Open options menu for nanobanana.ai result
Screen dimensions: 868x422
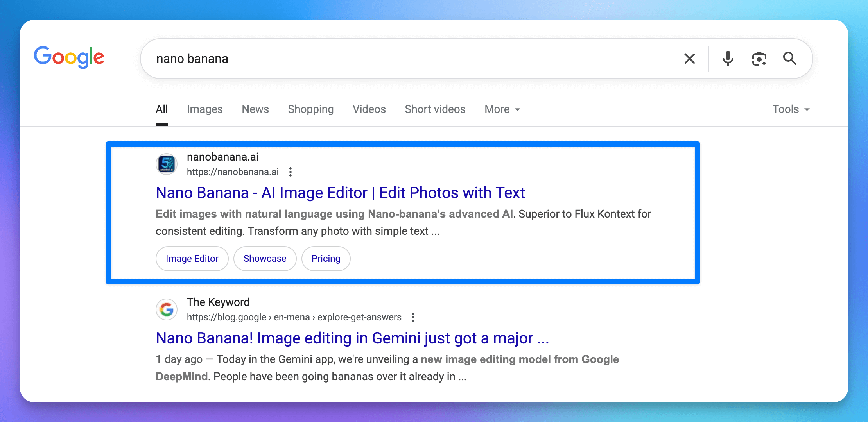point(291,172)
